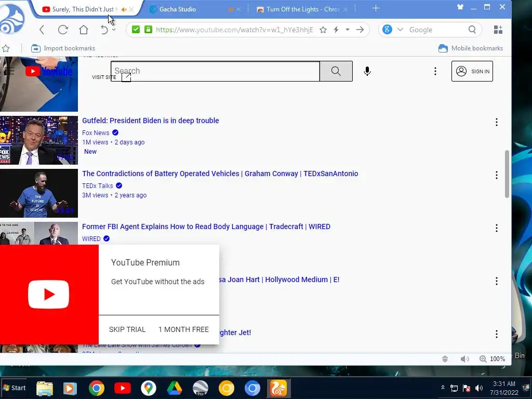Expand the undo closed tab arrow
Screen dimensions: 532x399
tap(114, 30)
